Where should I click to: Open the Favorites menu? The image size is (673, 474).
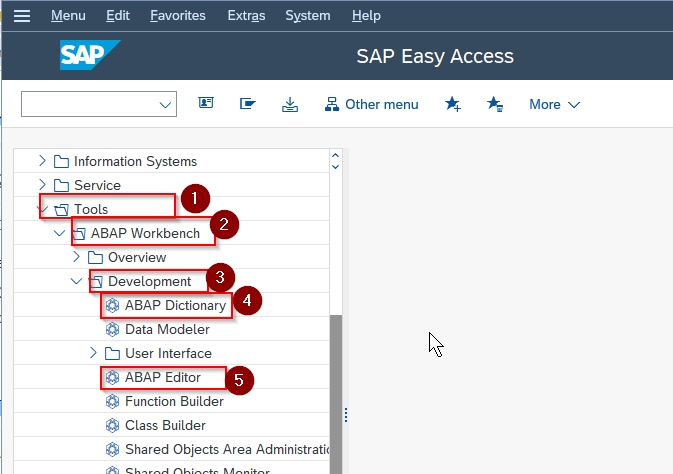pyautogui.click(x=178, y=16)
